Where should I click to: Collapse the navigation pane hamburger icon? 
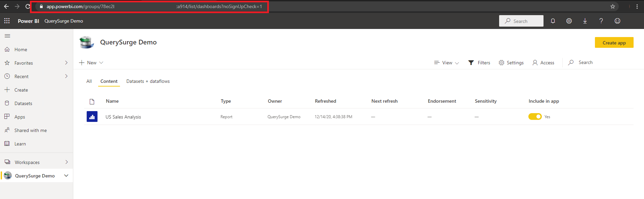[x=7, y=36]
